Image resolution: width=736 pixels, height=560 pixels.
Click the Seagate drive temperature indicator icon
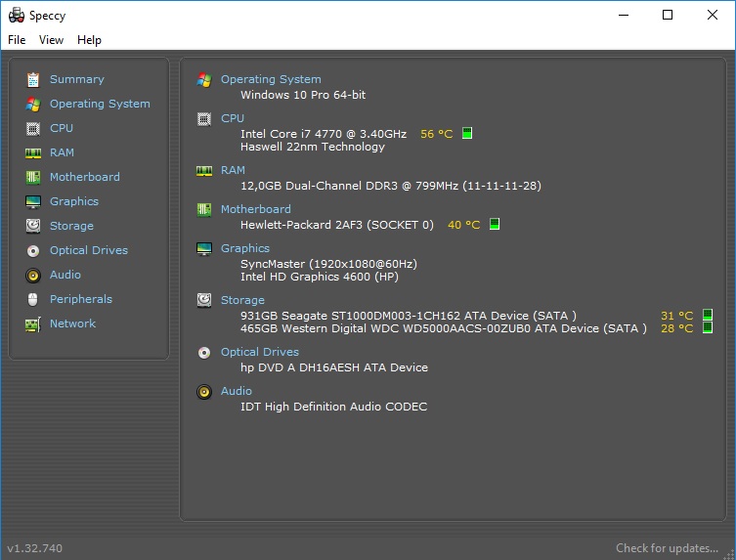point(708,315)
